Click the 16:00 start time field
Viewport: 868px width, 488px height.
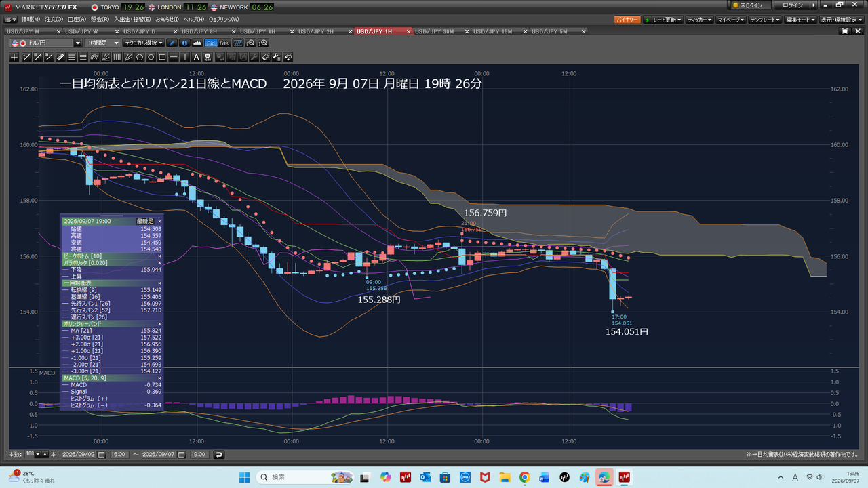point(118,454)
